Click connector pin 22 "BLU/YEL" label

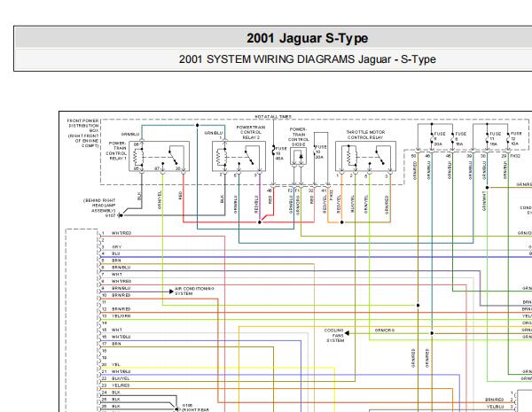point(121,378)
